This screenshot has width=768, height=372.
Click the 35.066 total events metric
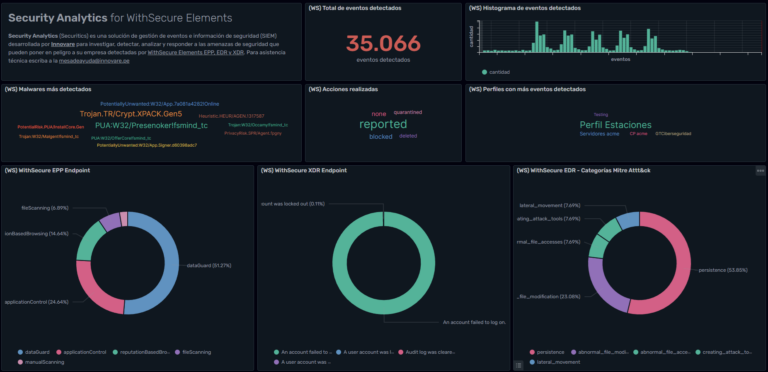pyautogui.click(x=383, y=43)
